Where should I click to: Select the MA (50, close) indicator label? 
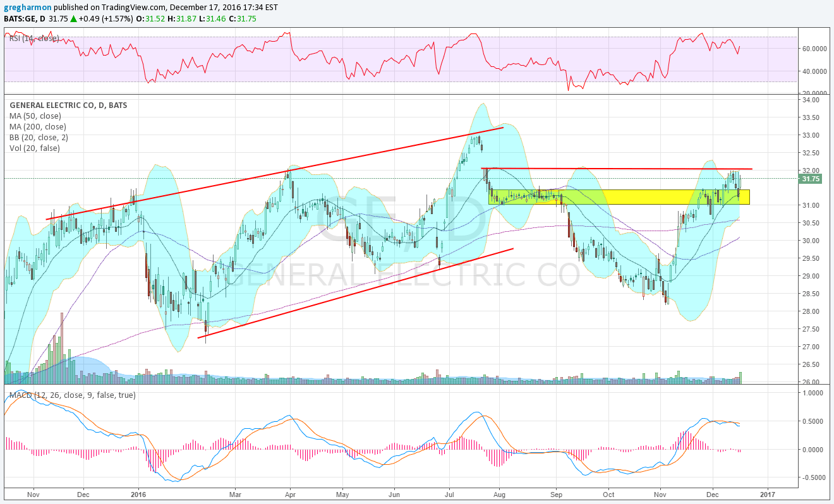click(35, 116)
